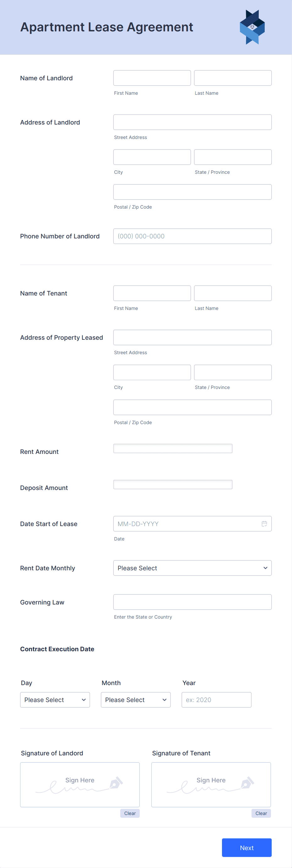Click inside the Signature of Tenant area
The image size is (292, 868).
211,785
